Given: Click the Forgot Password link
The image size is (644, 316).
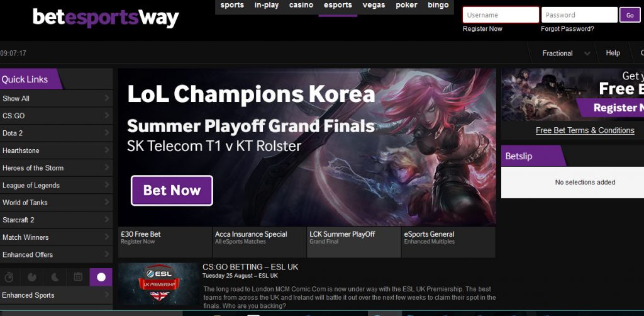Looking at the screenshot, I should tap(567, 29).
